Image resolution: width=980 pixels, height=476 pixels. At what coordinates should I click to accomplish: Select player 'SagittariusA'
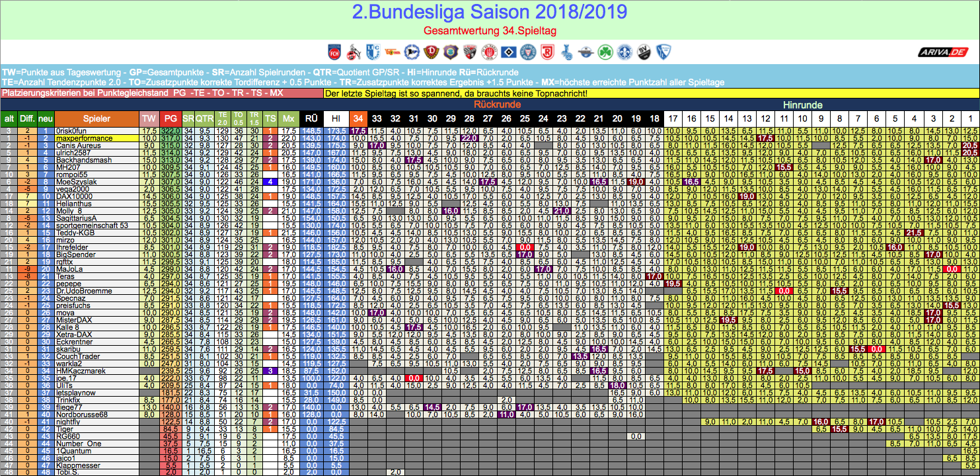[96, 218]
